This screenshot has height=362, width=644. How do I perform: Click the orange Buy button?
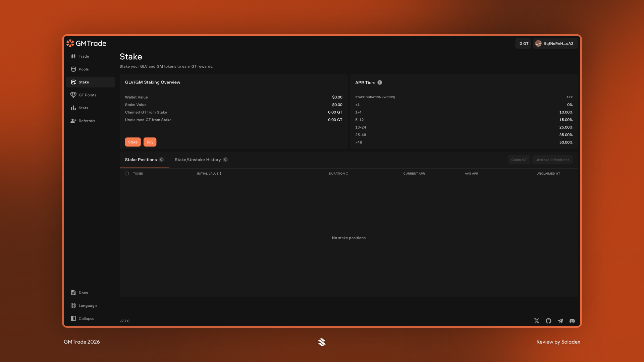pyautogui.click(x=150, y=142)
